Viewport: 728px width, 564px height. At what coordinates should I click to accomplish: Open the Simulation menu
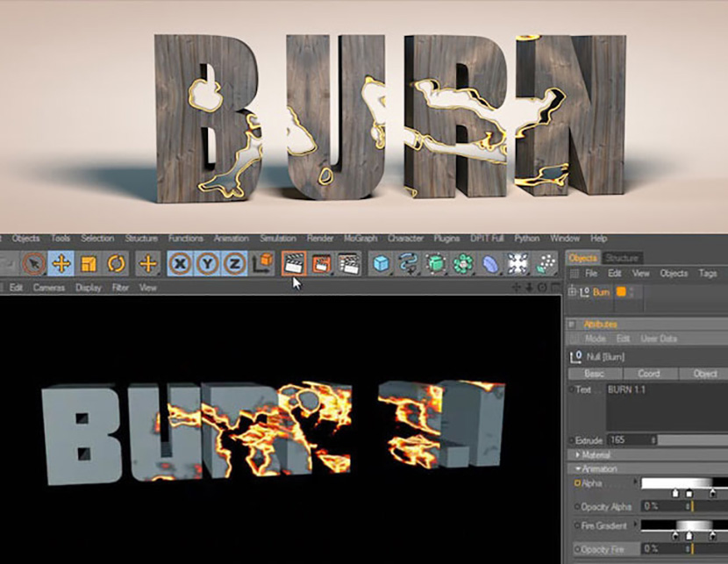tap(278, 239)
